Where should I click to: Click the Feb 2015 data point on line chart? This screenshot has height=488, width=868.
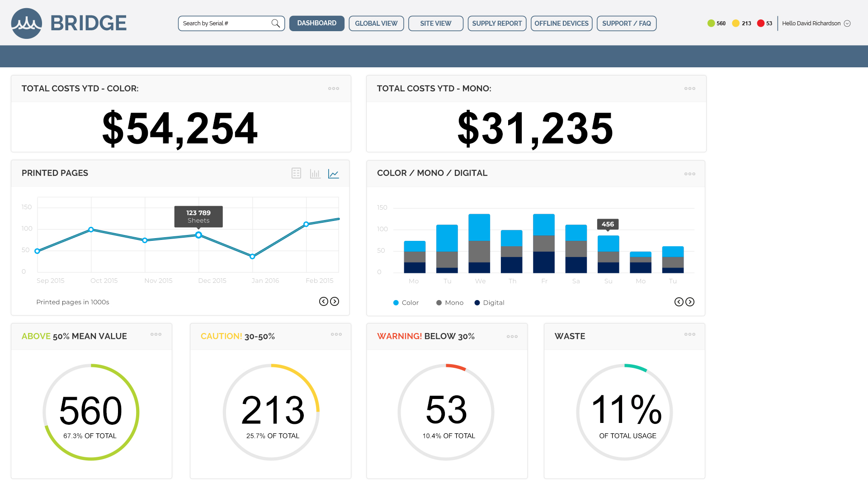pyautogui.click(x=306, y=224)
